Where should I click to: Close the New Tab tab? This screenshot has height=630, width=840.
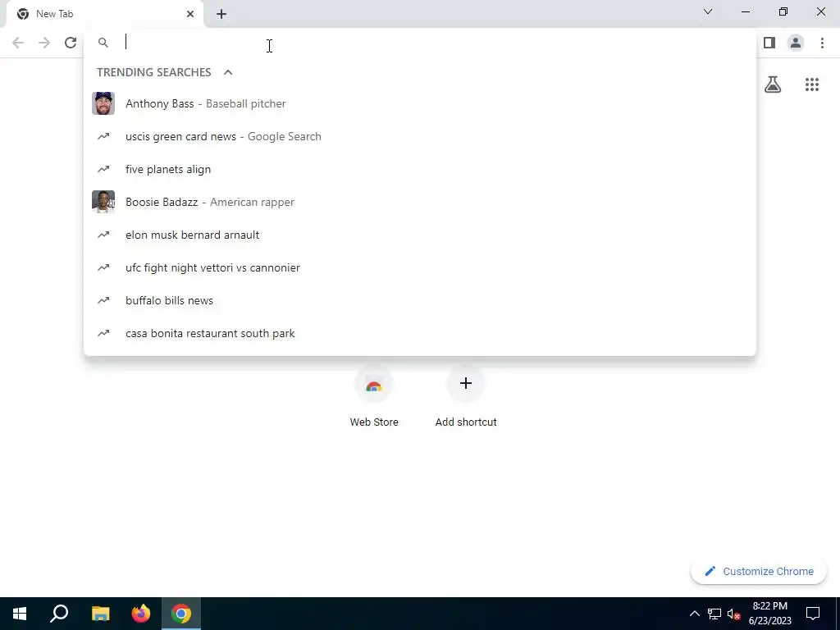click(190, 14)
